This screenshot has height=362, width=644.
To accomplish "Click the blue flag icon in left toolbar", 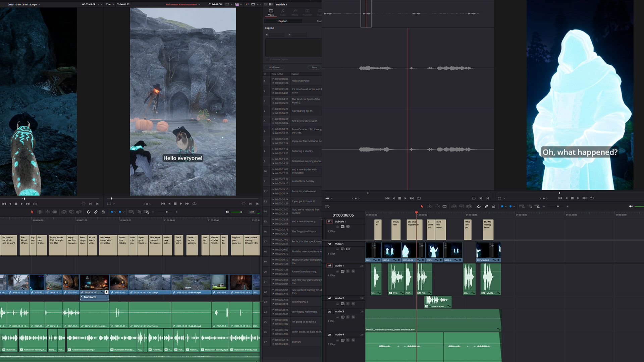I will pos(112,212).
